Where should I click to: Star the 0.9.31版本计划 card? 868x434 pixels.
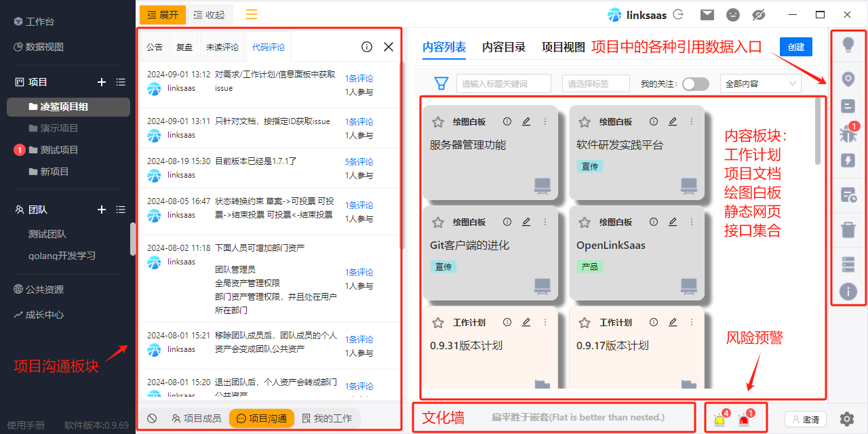click(x=438, y=322)
